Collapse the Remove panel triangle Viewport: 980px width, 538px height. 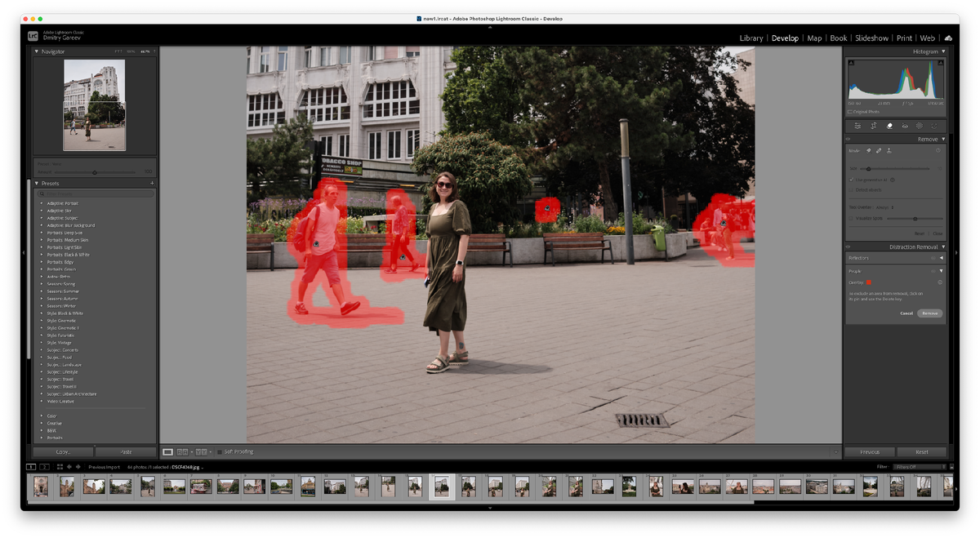coord(943,139)
